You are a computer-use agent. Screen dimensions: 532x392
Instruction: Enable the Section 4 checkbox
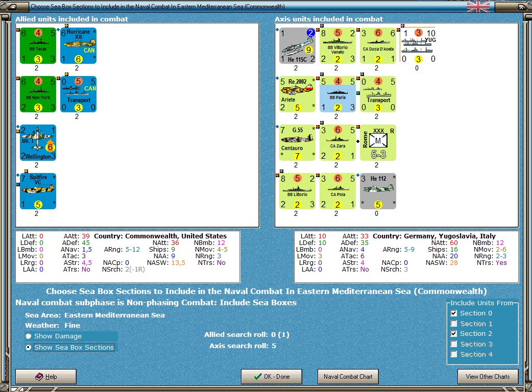[x=453, y=354]
